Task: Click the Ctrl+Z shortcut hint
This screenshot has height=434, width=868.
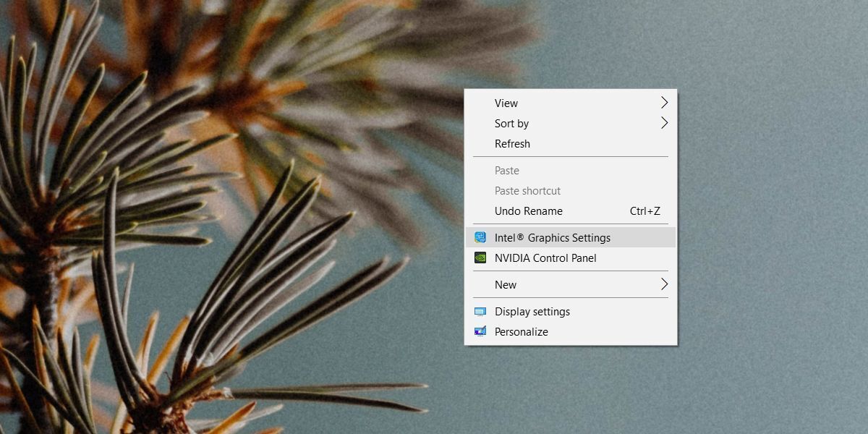Action: (645, 211)
